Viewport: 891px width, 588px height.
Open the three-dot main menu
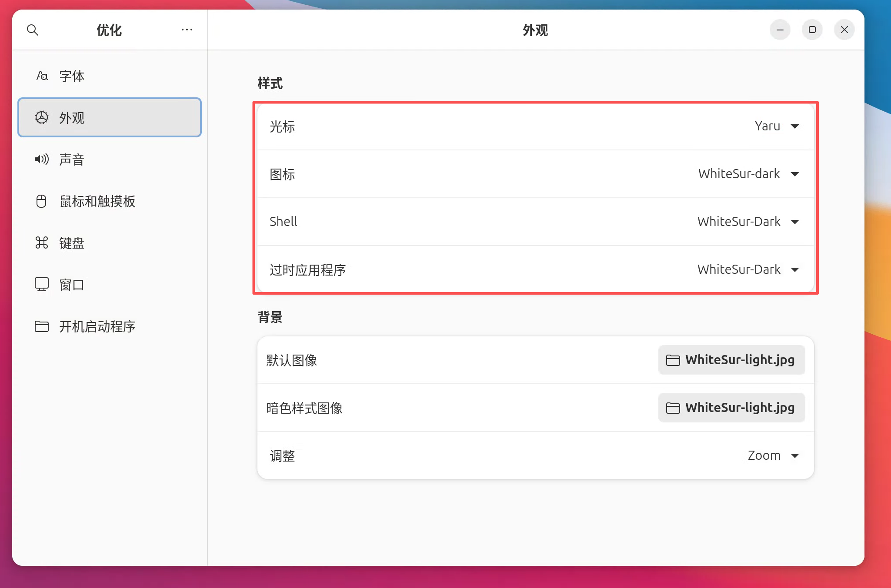(187, 30)
